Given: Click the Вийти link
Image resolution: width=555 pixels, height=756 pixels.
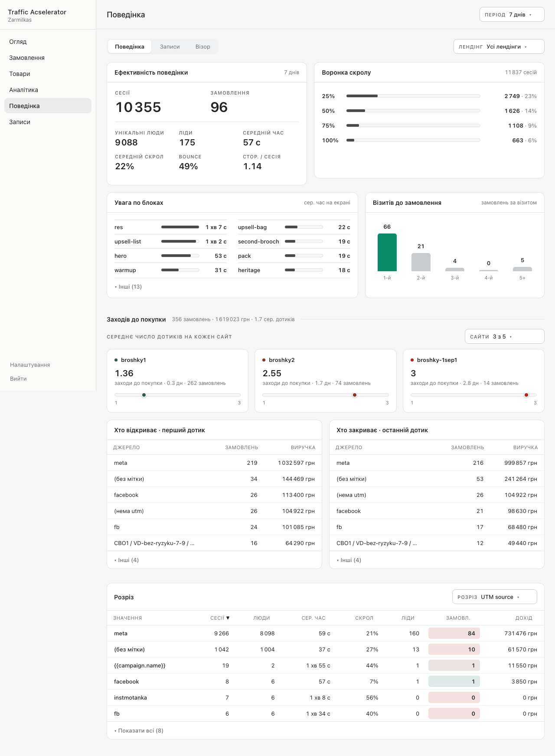Looking at the screenshot, I should click(18, 378).
